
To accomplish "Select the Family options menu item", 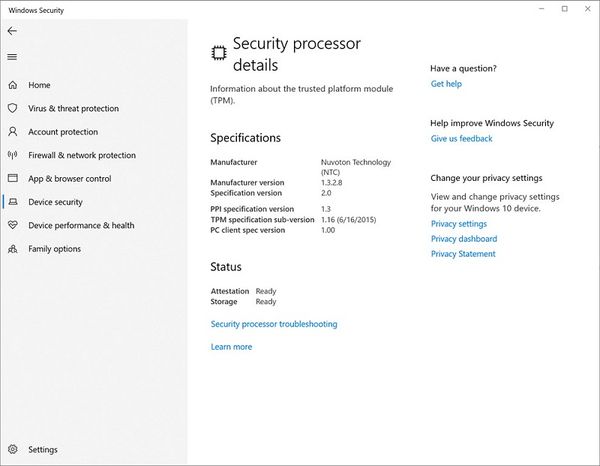I will (55, 249).
